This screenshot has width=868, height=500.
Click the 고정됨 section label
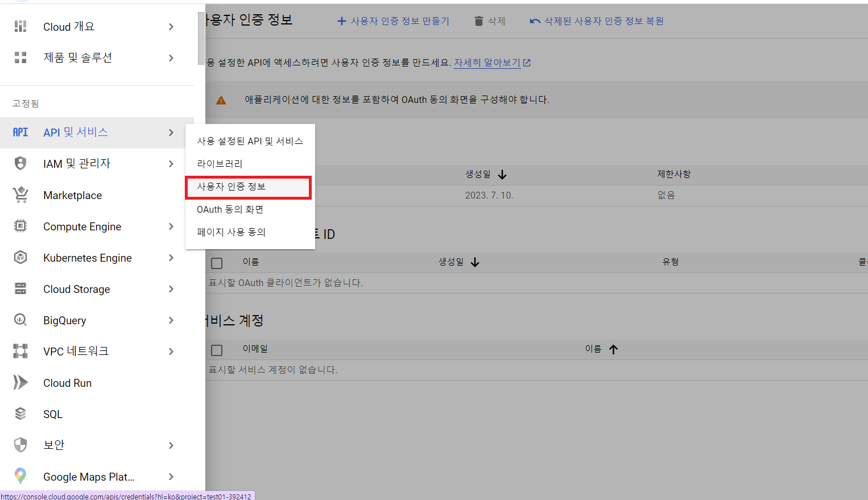tap(26, 104)
